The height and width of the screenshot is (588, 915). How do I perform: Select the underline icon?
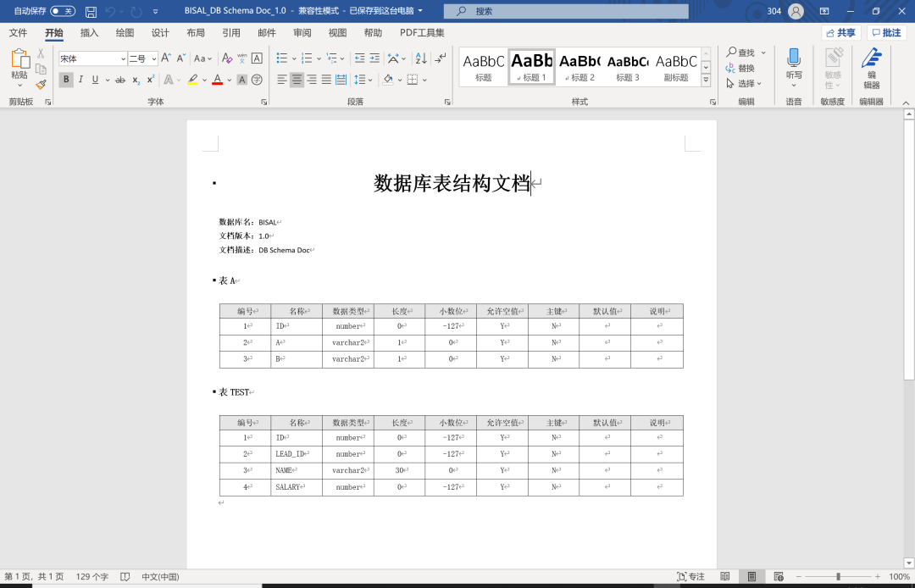pos(95,79)
